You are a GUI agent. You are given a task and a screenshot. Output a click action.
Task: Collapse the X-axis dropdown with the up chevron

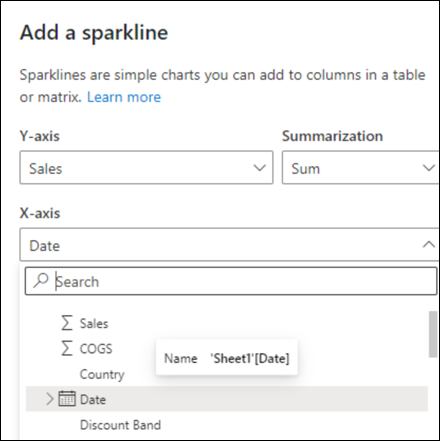[x=429, y=245]
